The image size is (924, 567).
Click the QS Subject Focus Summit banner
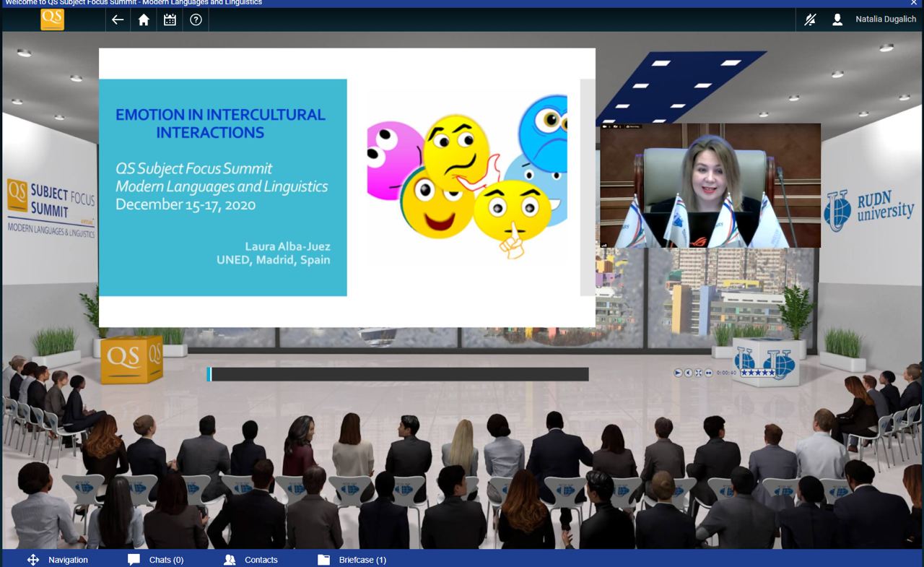pos(52,207)
